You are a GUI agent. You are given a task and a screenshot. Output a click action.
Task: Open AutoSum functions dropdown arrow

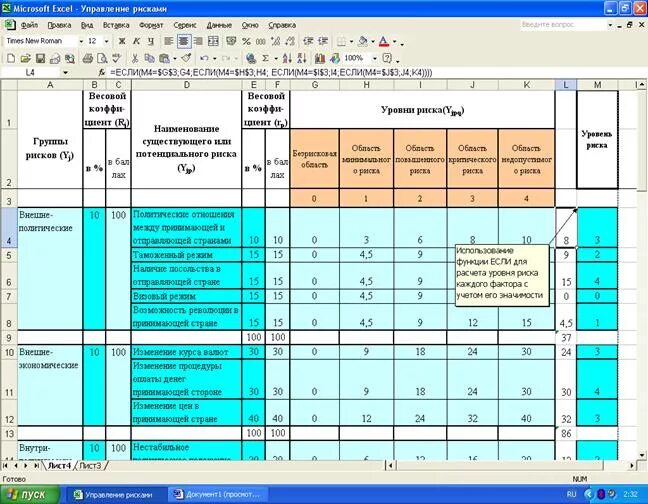[275, 58]
